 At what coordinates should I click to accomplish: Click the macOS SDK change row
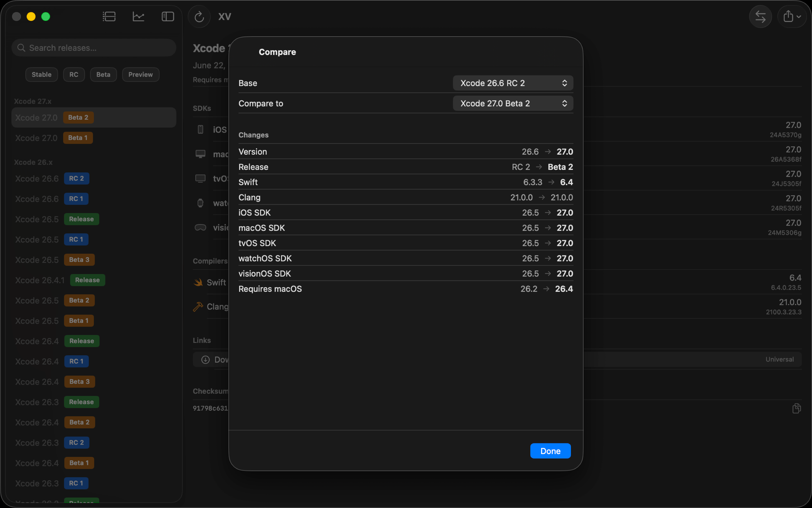pos(406,228)
